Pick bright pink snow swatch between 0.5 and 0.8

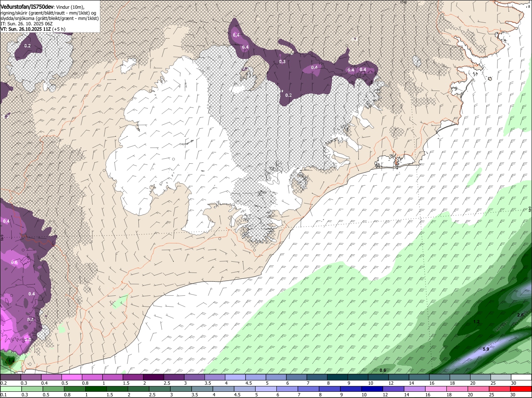(71, 377)
